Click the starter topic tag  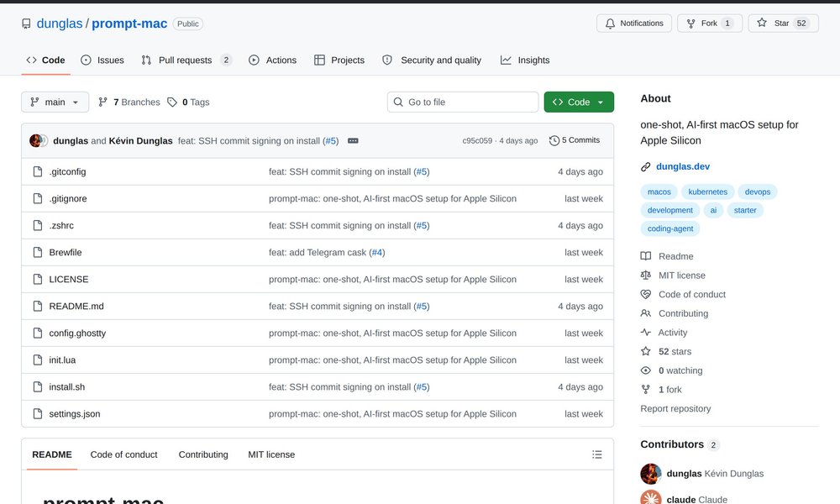tap(745, 210)
